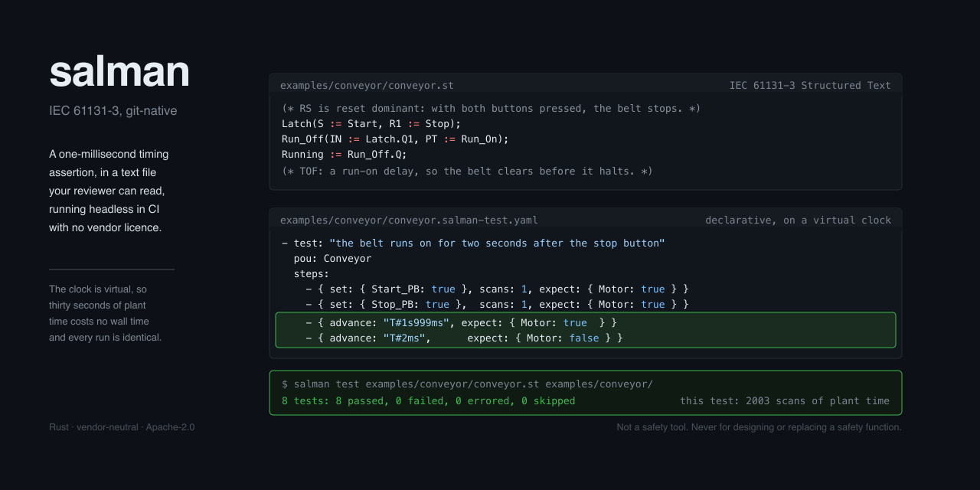980x490 pixels.
Task: Click the Latch(S := Start, R1 := Stop) line
Action: (371, 124)
